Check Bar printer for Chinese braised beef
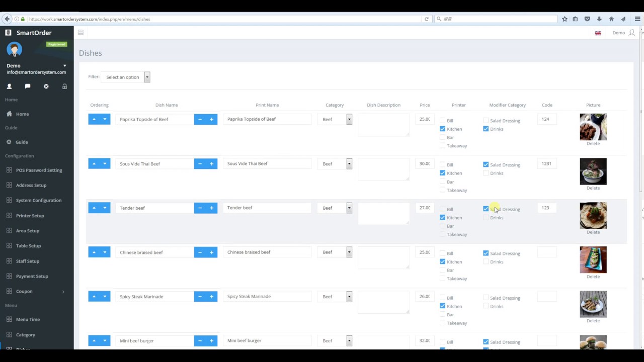Image resolution: width=644 pixels, height=362 pixels. pos(443,270)
